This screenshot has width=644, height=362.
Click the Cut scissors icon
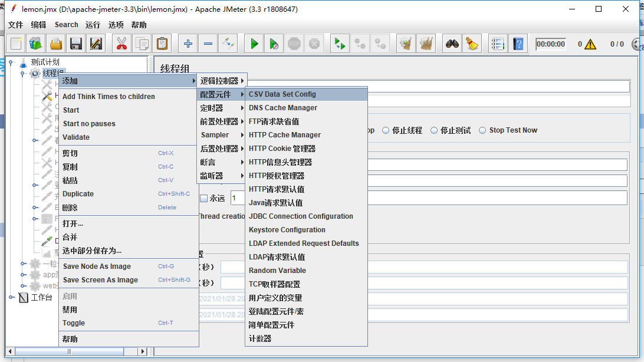121,44
